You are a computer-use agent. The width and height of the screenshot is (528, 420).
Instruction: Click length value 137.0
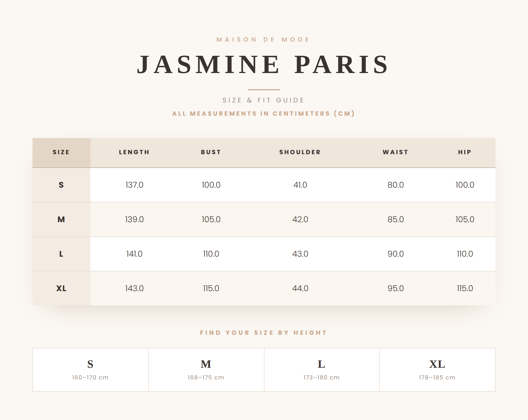(x=134, y=185)
